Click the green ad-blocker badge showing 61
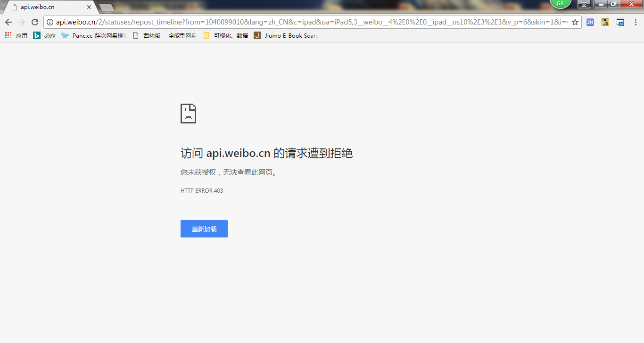The width and height of the screenshot is (644, 343). (560, 4)
